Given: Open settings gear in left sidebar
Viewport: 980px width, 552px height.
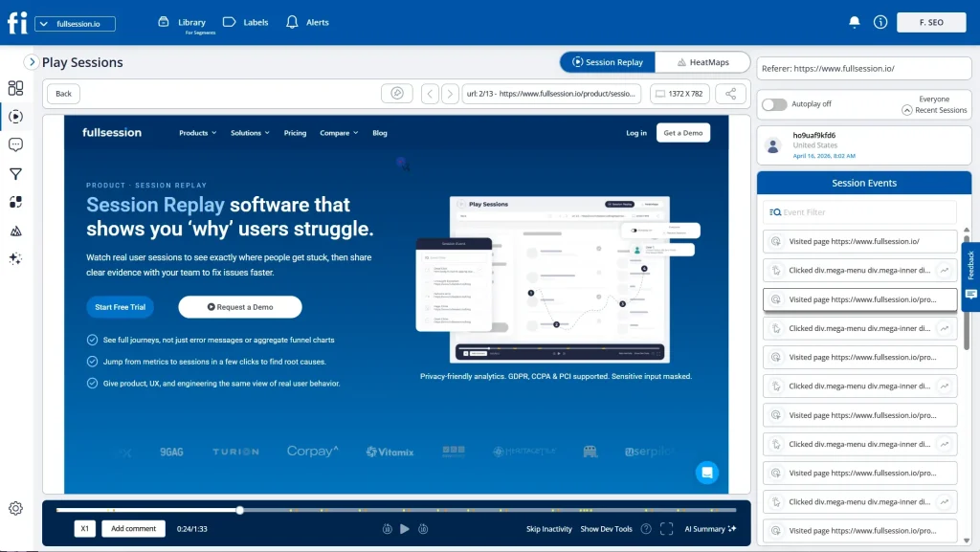Looking at the screenshot, I should (15, 508).
